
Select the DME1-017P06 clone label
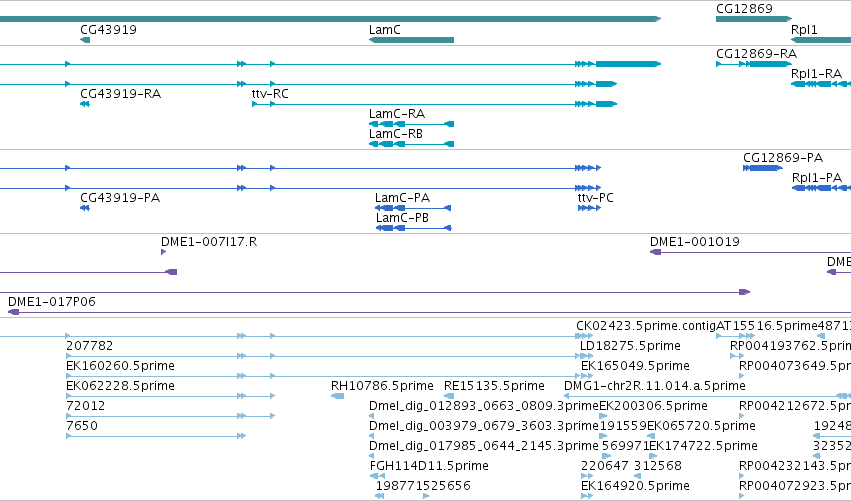tap(52, 302)
